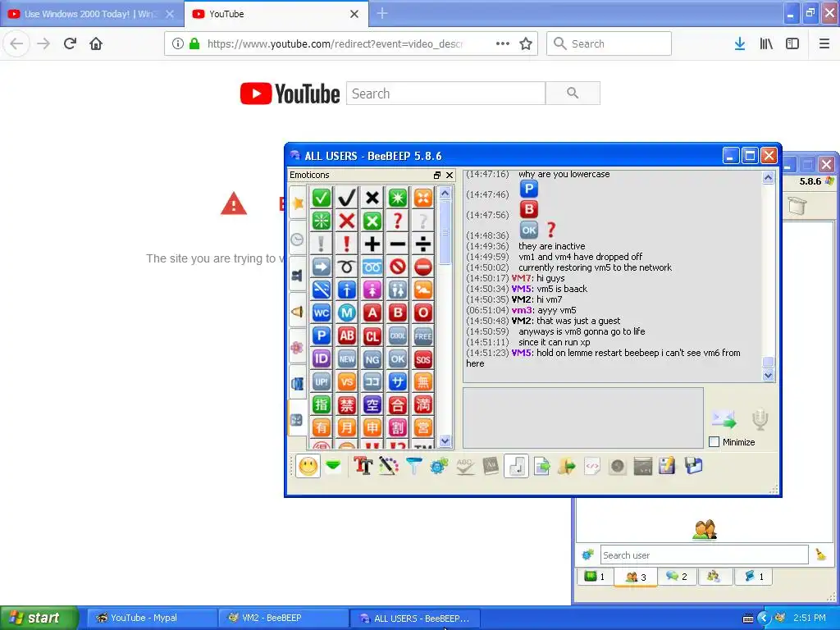This screenshot has width=840, height=630.
Task: Open the favorites star emoticon tab
Action: 297,203
